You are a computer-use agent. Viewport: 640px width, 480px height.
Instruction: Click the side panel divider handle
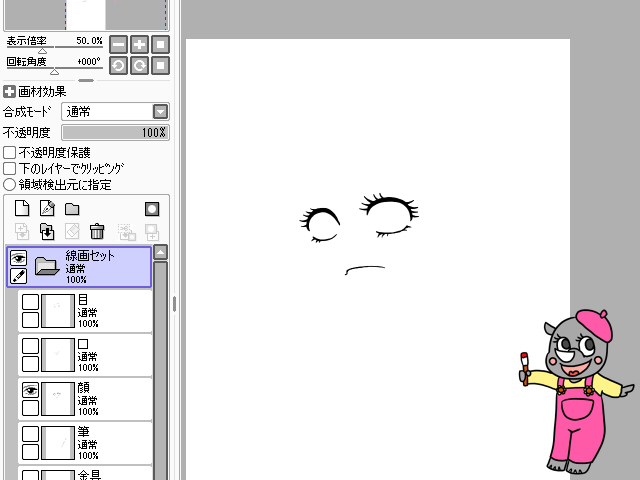coord(175,304)
